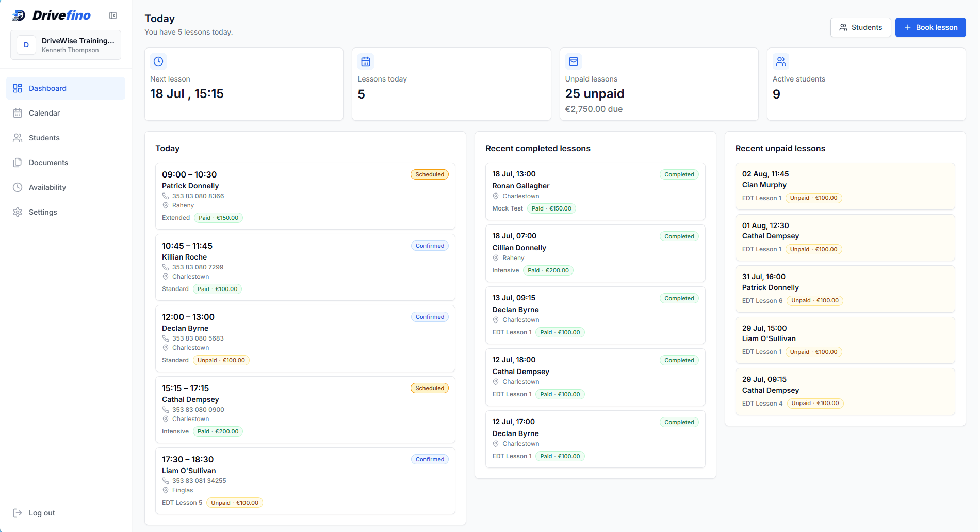Open Ronan Gallagher completed lesson
The height and width of the screenshot is (532, 980).
coord(595,191)
